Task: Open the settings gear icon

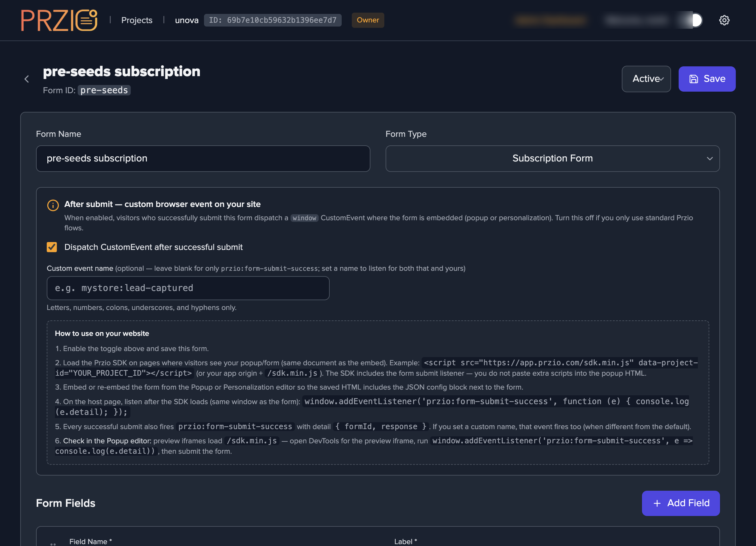Action: [724, 20]
